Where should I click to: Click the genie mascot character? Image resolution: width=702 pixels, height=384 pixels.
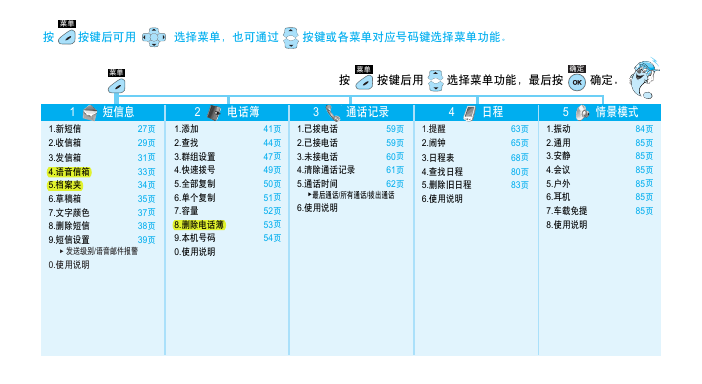[643, 79]
